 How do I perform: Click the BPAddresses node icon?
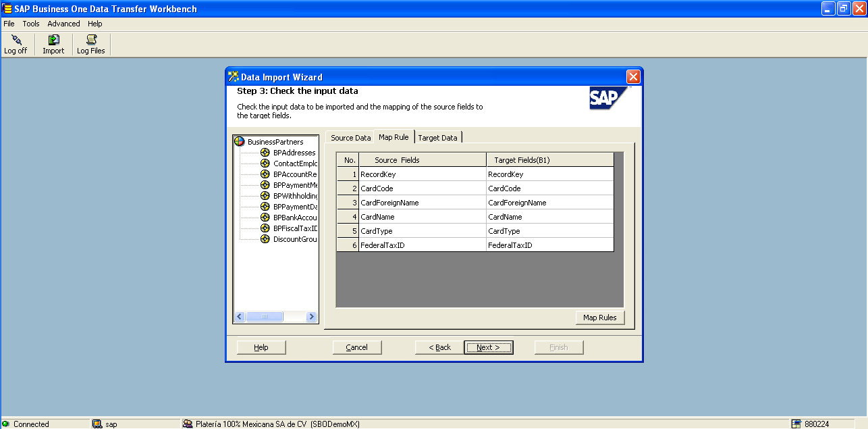[264, 152]
